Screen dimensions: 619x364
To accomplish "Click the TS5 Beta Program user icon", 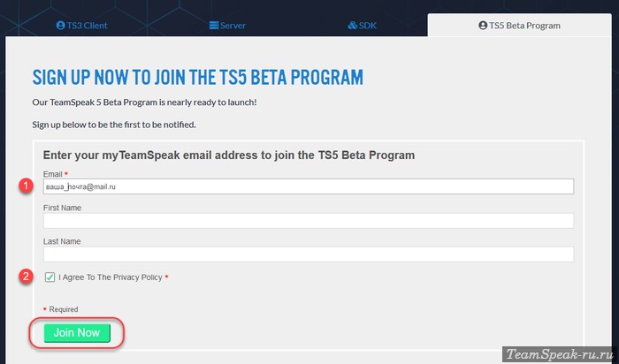I will coord(483,26).
